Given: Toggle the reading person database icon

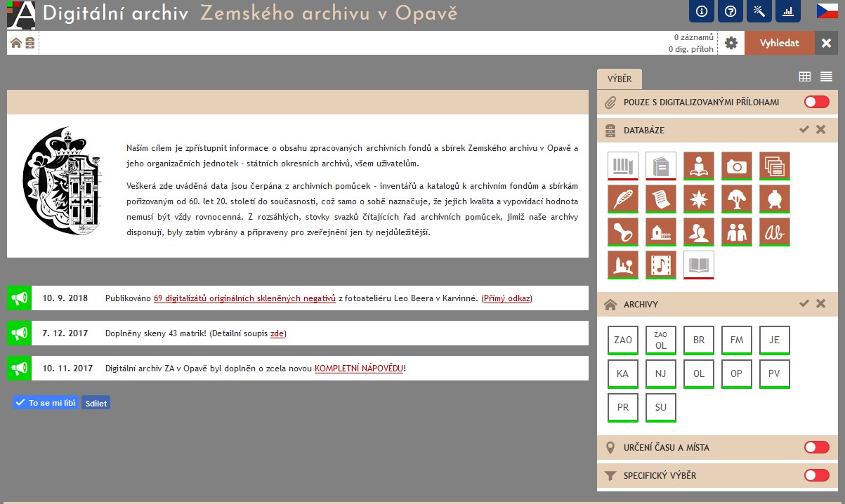Looking at the screenshot, I should pyautogui.click(x=699, y=166).
